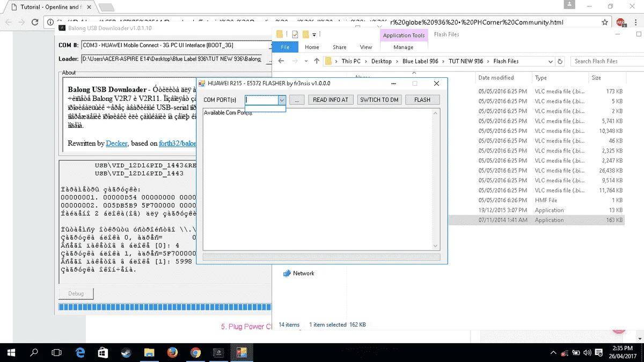Open the network status tray icon
Viewport: 644px width, 362px height.
[x=565, y=352]
